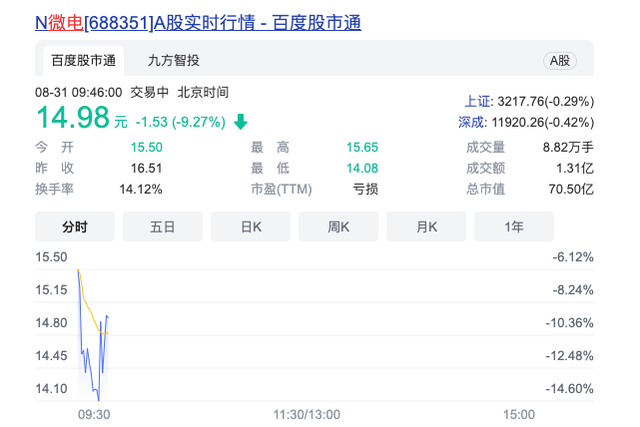
Task: Click the 昨收 value 16.51
Action: tap(147, 168)
